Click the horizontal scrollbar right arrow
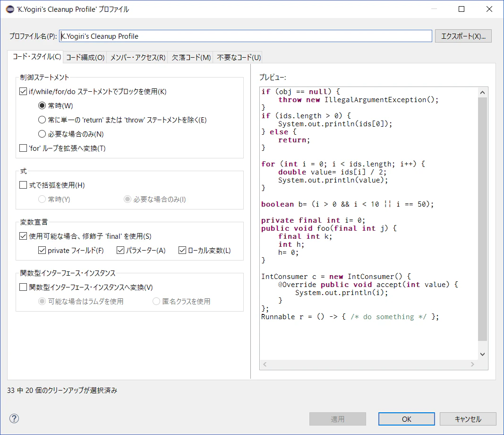The height and width of the screenshot is (435, 504). tap(472, 364)
